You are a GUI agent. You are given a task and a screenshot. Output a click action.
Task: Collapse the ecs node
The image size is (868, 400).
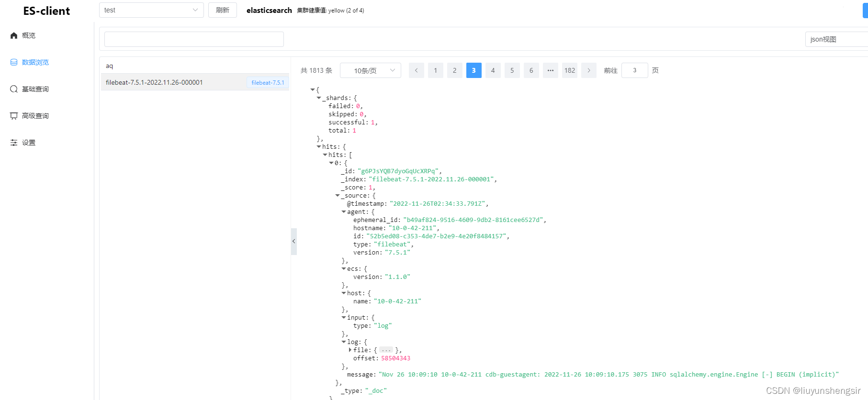[x=344, y=268]
